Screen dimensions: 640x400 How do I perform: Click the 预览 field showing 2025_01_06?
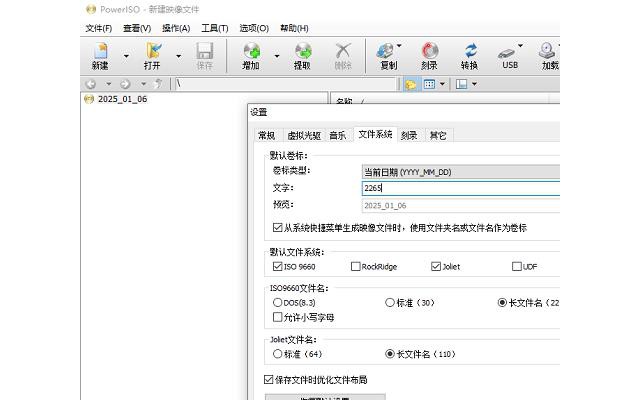tap(461, 205)
